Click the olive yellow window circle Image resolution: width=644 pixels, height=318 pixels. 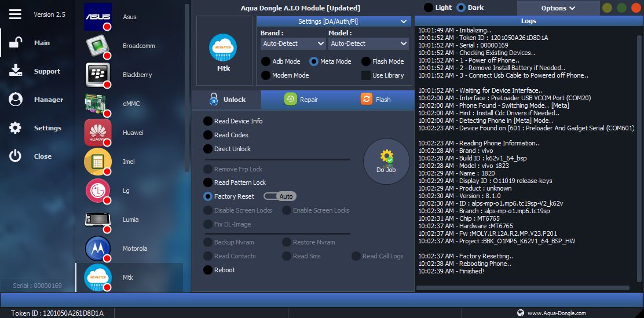coord(607,8)
